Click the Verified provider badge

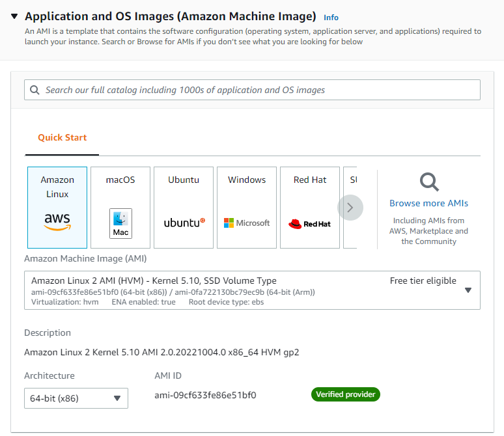click(x=346, y=394)
